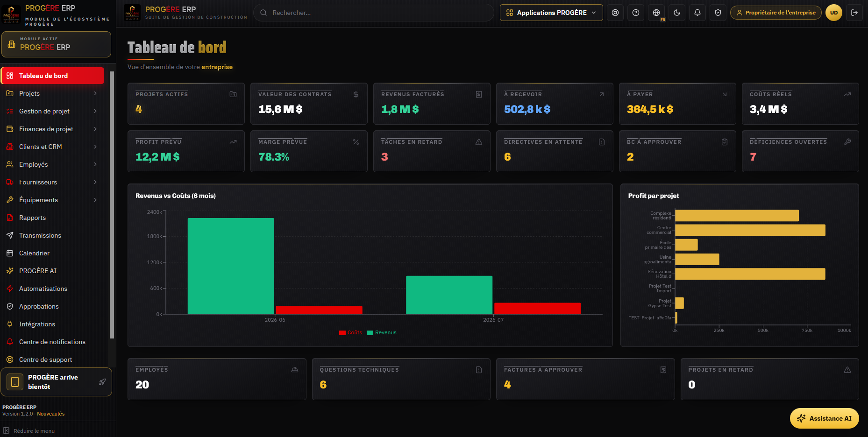
Task: Open the Déficiences ouvertes card
Action: pos(800,151)
